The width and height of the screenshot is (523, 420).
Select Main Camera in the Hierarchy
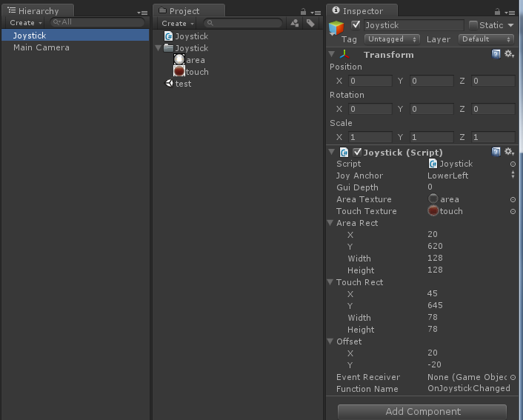click(41, 47)
